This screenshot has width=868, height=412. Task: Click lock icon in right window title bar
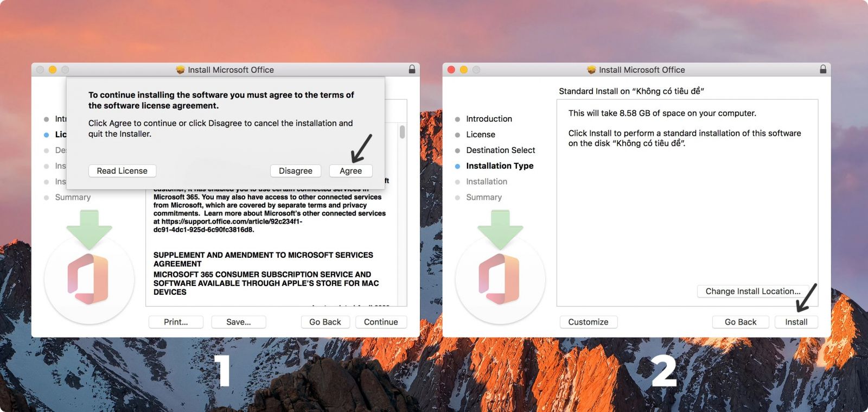(823, 69)
